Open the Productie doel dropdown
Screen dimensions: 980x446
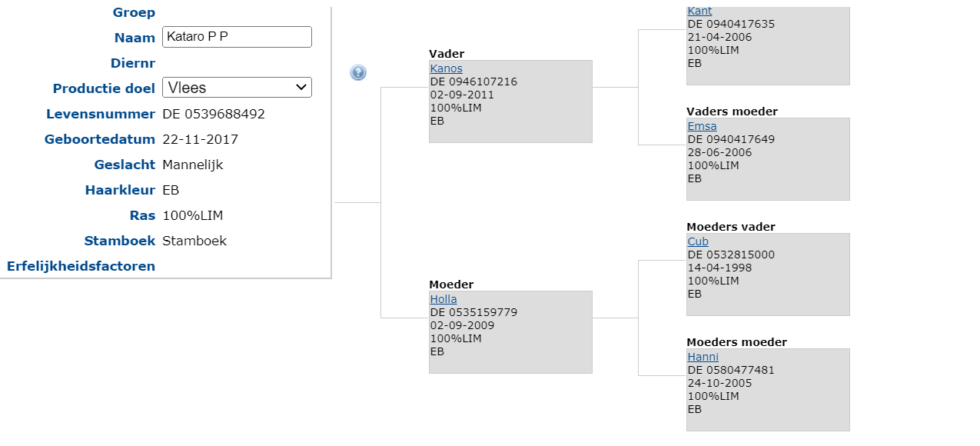pyautogui.click(x=237, y=88)
